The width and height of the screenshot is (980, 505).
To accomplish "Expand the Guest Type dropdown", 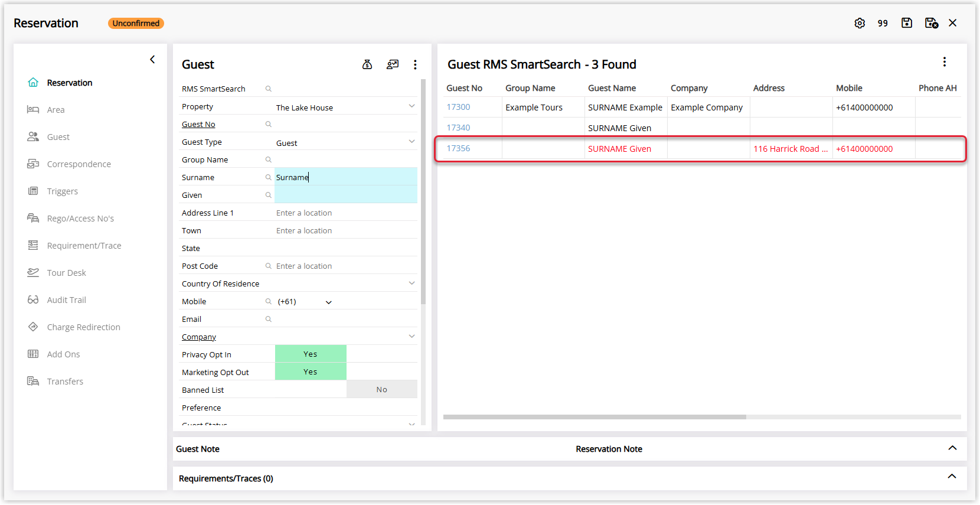I will coord(411,142).
